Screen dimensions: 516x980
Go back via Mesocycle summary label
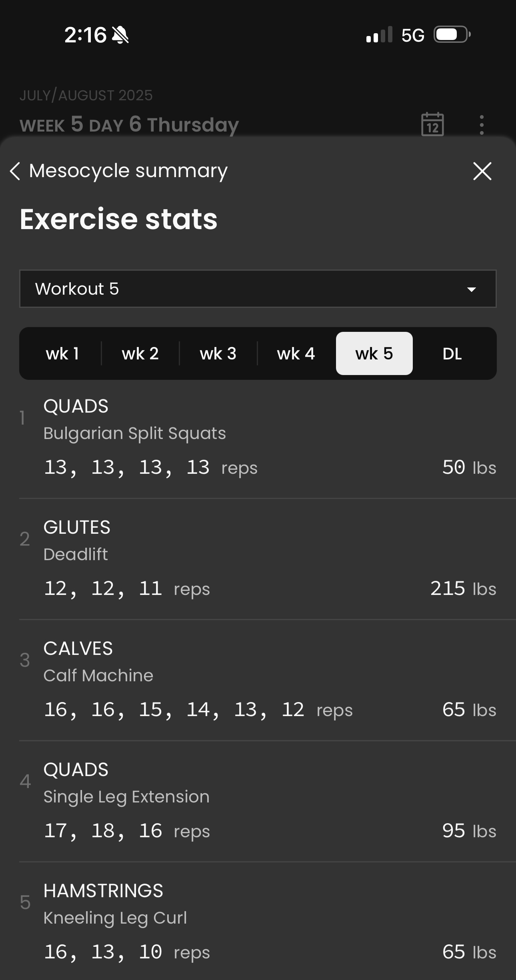click(128, 171)
